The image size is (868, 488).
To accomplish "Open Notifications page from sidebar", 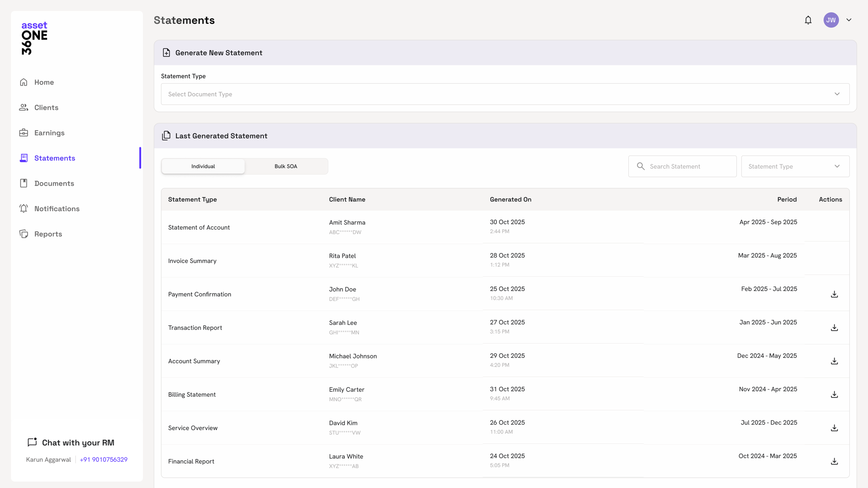I will [x=57, y=209].
